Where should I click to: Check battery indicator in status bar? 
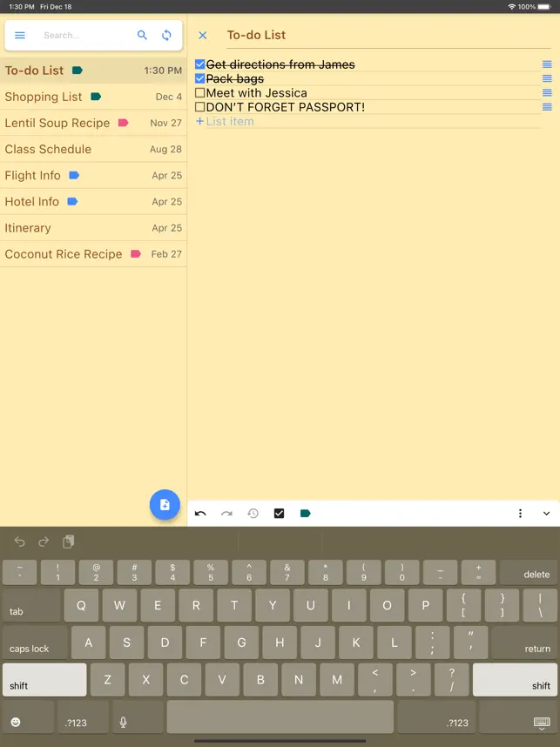pyautogui.click(x=544, y=7)
